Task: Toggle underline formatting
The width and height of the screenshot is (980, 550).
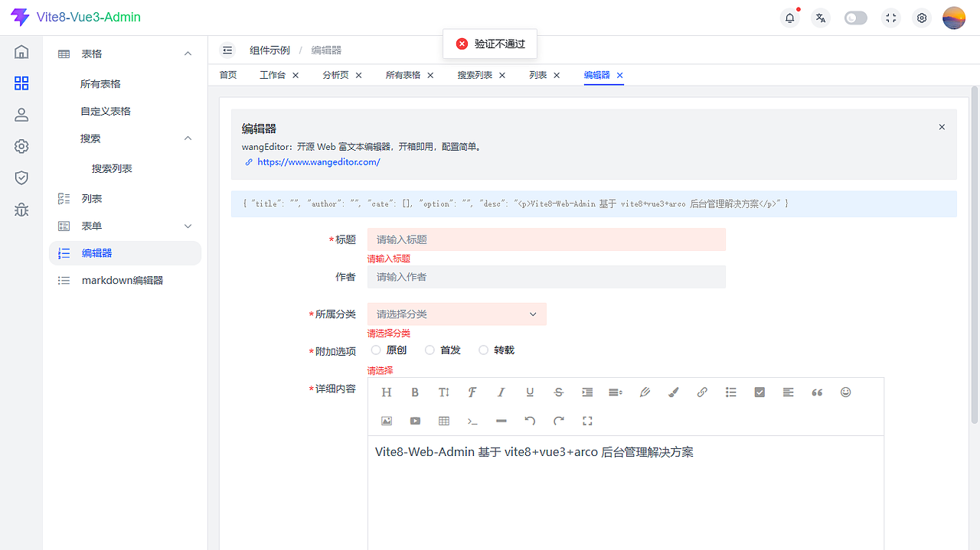Action: (x=530, y=392)
